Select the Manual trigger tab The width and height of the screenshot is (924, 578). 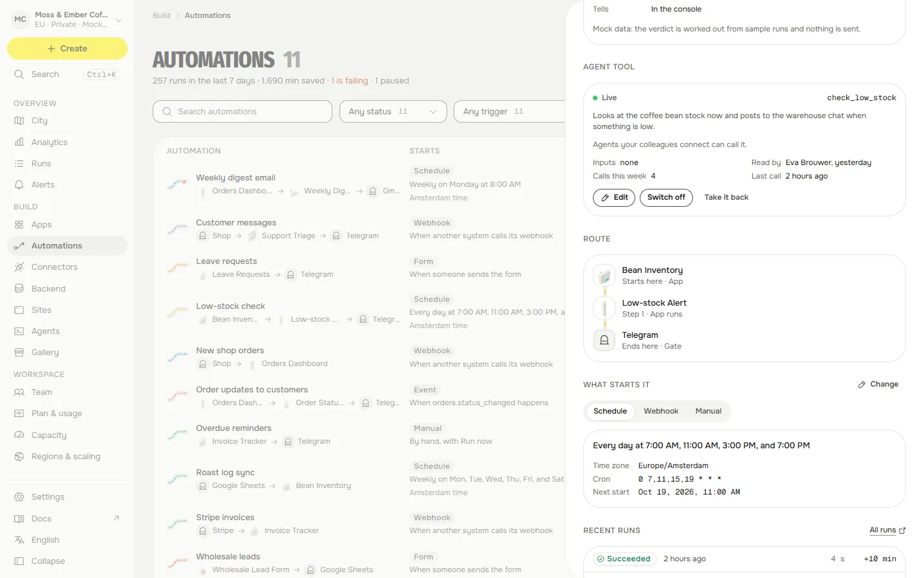pos(708,412)
